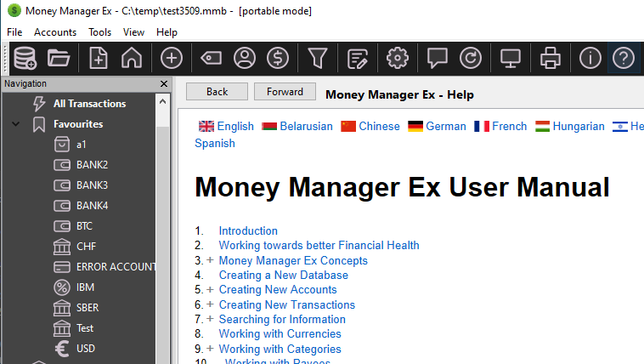Select All Transactions in navigation
The height and width of the screenshot is (364, 644).
[89, 104]
